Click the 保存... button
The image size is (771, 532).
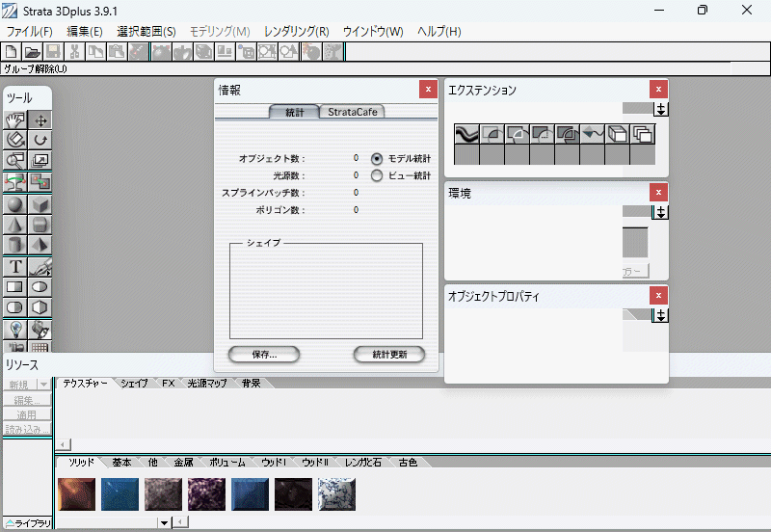tap(264, 355)
